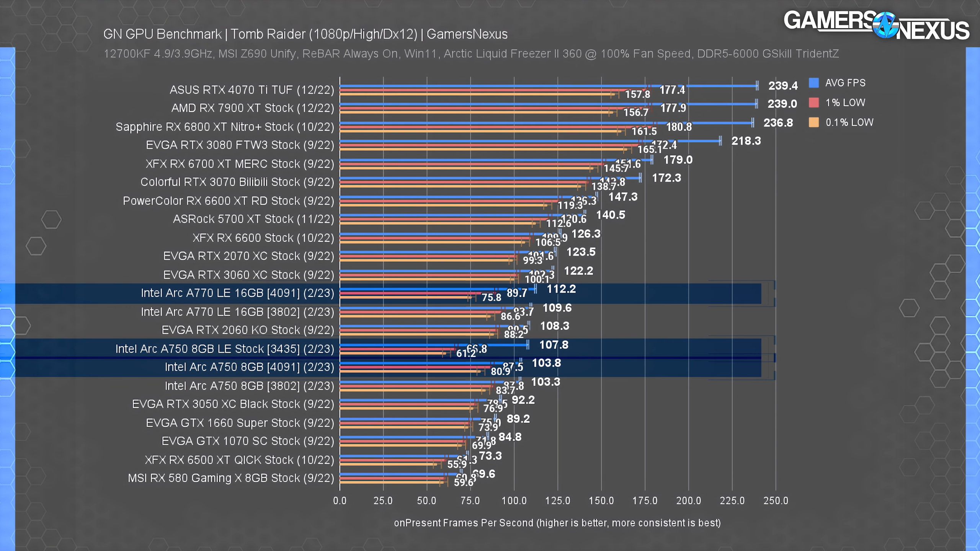Click the 107.8 average FPS value
The width and height of the screenshot is (980, 551).
(x=554, y=345)
